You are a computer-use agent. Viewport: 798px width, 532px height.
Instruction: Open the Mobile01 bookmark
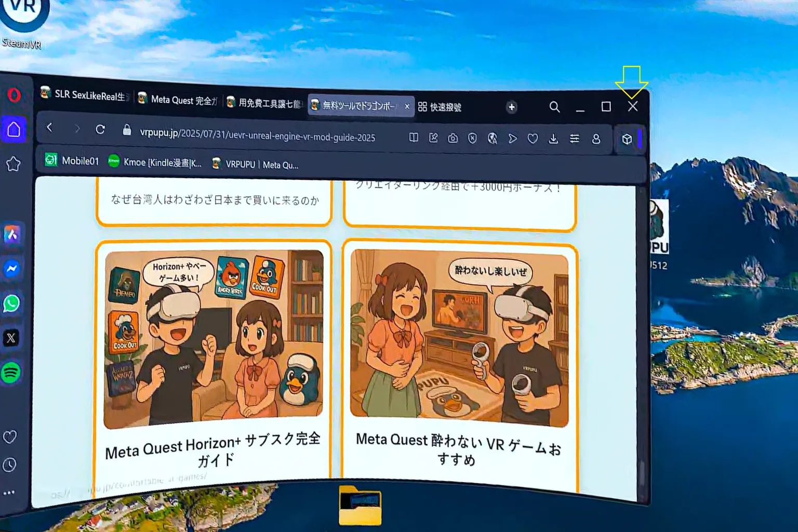tap(72, 161)
